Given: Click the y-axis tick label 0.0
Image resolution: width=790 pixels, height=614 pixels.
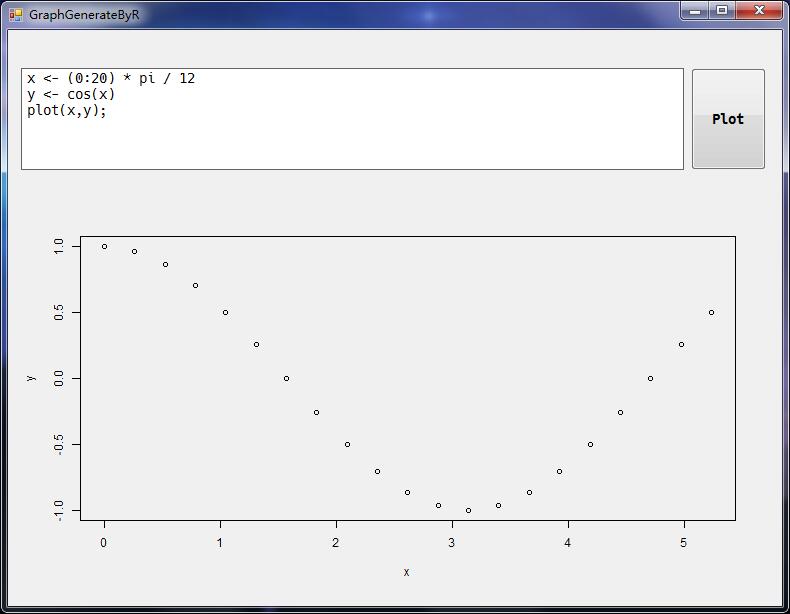Looking at the screenshot, I should click(59, 378).
